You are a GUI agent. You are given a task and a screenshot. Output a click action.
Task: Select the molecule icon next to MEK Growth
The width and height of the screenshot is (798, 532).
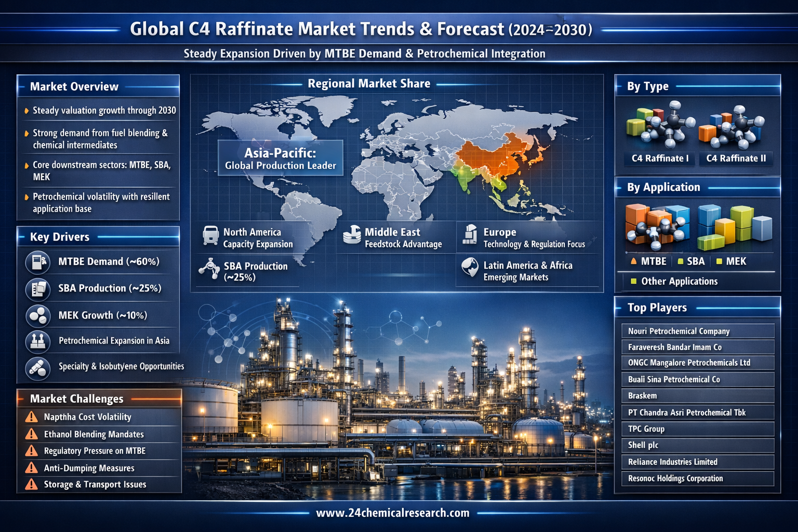pos(38,315)
